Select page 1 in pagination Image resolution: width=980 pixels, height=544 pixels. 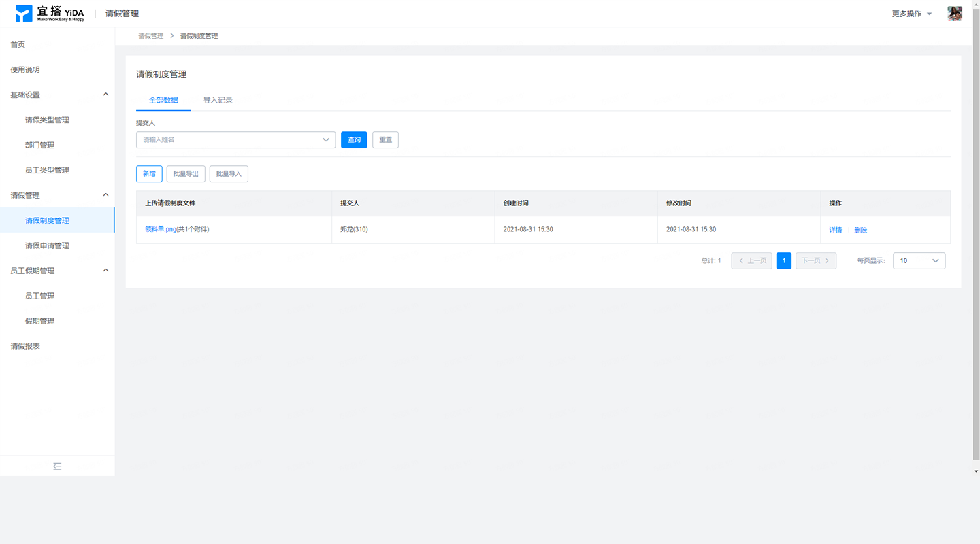coord(784,260)
